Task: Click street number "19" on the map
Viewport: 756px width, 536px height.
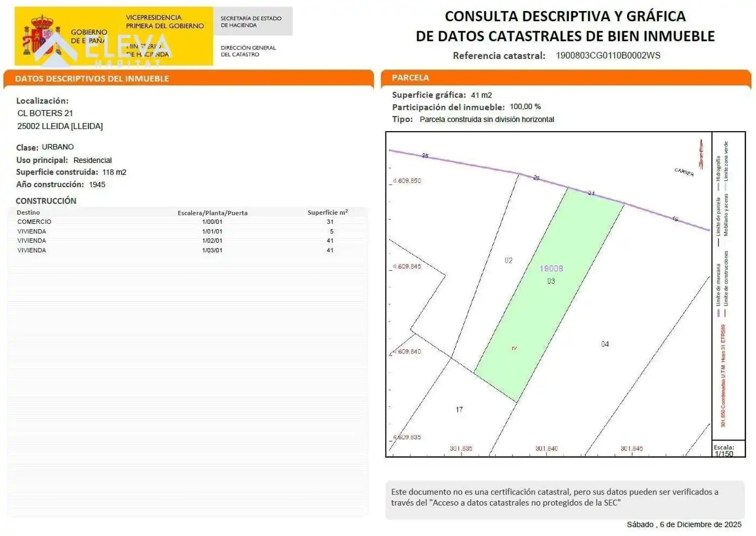Action: click(x=675, y=219)
